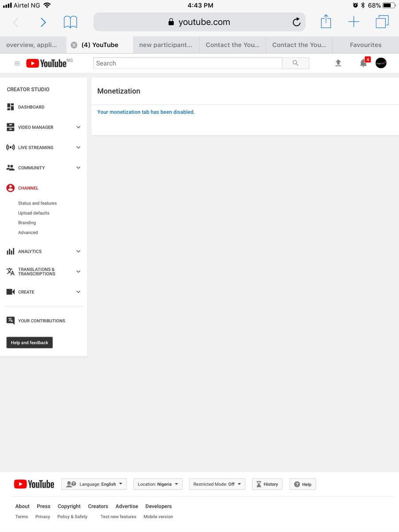Image resolution: width=399 pixels, height=532 pixels.
Task: Open Safari bookmarks book icon
Action: click(70, 22)
